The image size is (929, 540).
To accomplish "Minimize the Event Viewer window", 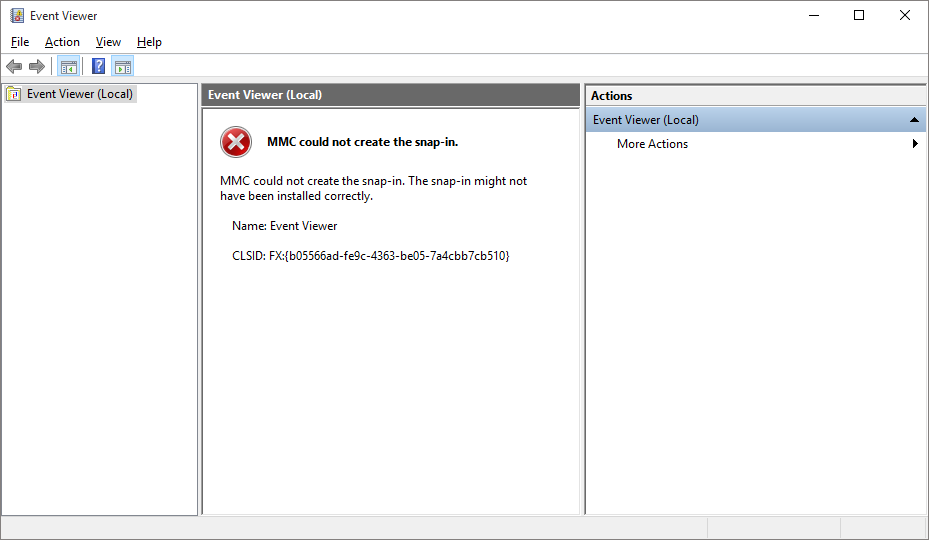I will (814, 15).
